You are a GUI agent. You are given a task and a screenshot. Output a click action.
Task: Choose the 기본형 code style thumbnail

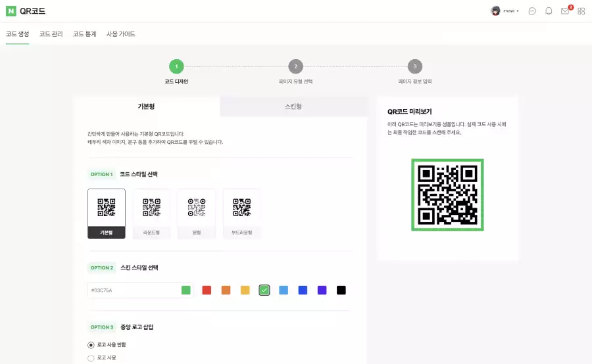(x=107, y=214)
